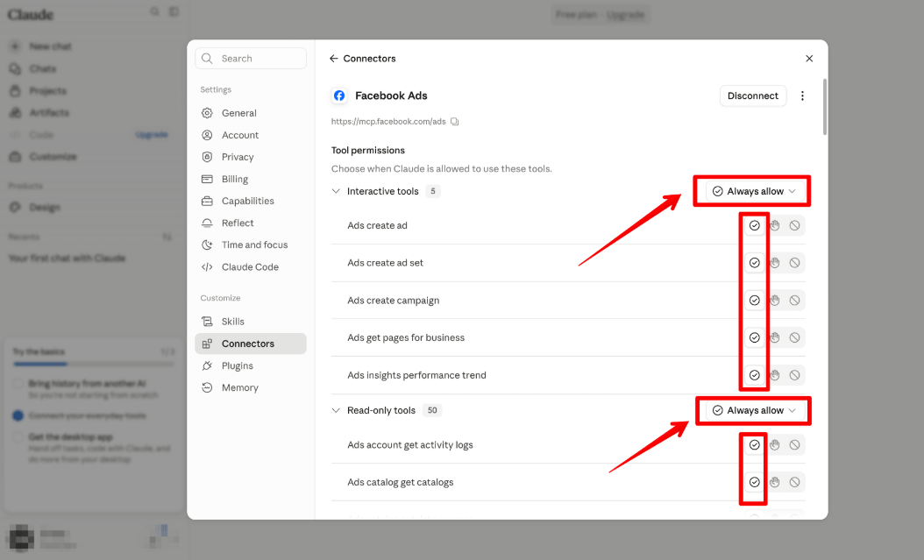Set Ads create ad set to needs approval
The image size is (924, 560).
(x=775, y=263)
